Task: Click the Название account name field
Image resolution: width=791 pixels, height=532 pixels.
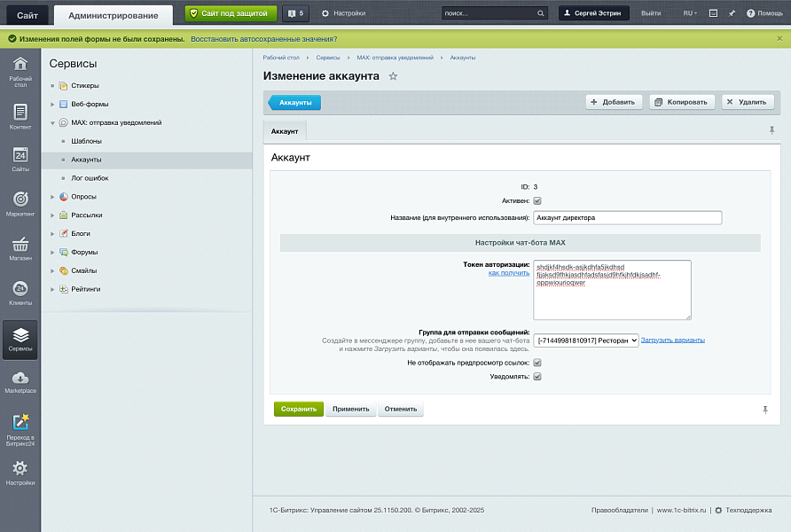Action: (627, 217)
